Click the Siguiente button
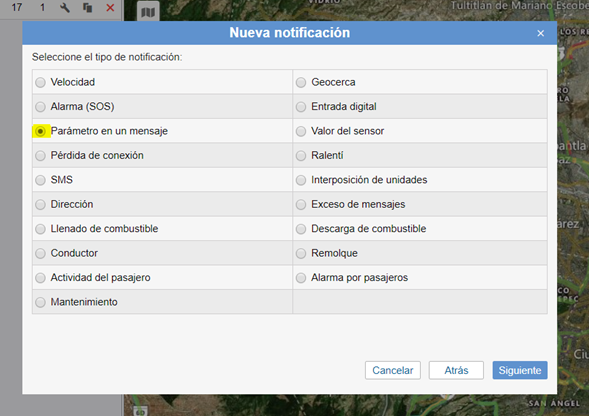This screenshot has height=416, width=589. [520, 371]
